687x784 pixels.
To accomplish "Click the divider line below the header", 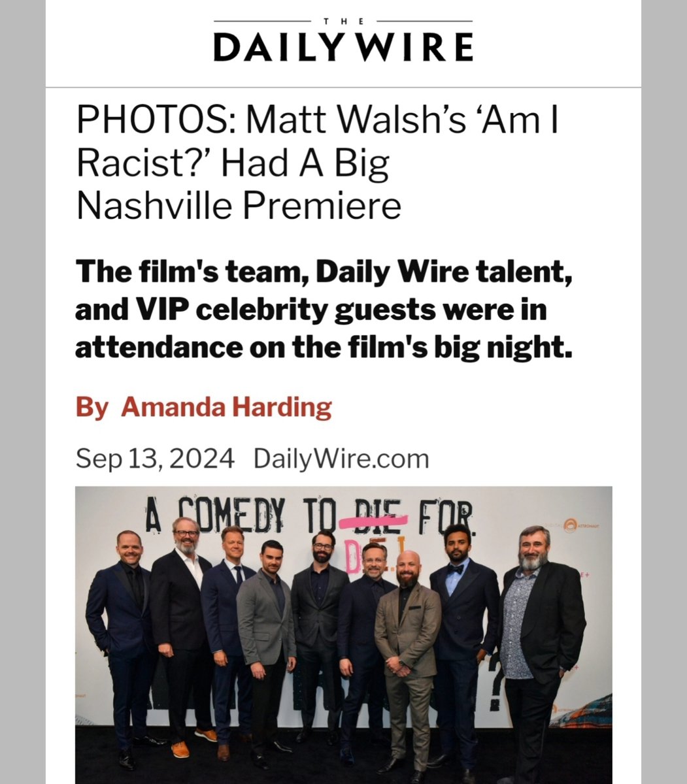I will 343,87.
